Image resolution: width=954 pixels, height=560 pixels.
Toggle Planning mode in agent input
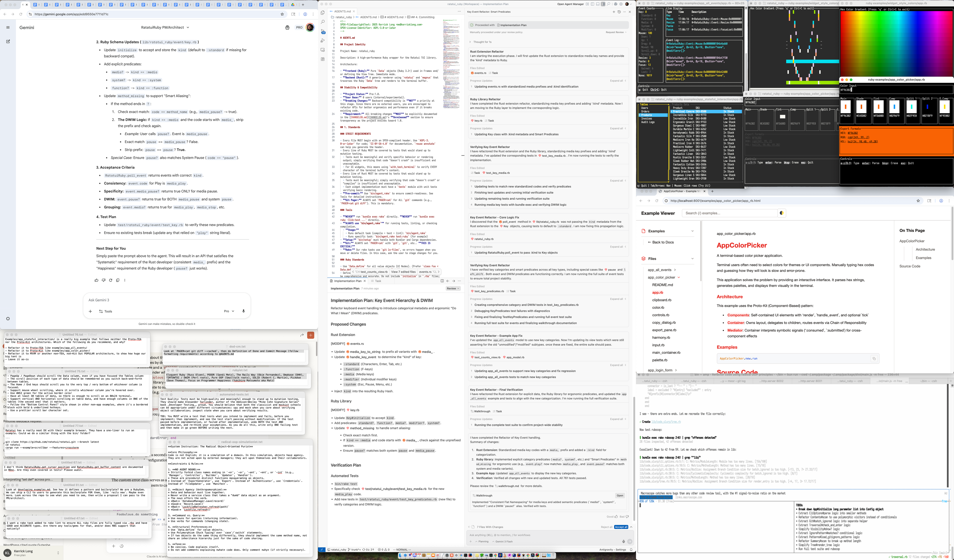point(481,541)
